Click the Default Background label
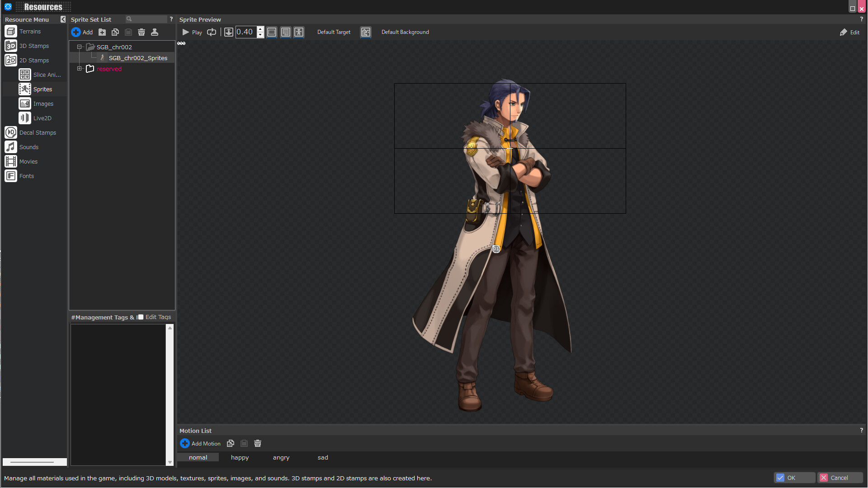This screenshot has width=868, height=488. (x=405, y=32)
